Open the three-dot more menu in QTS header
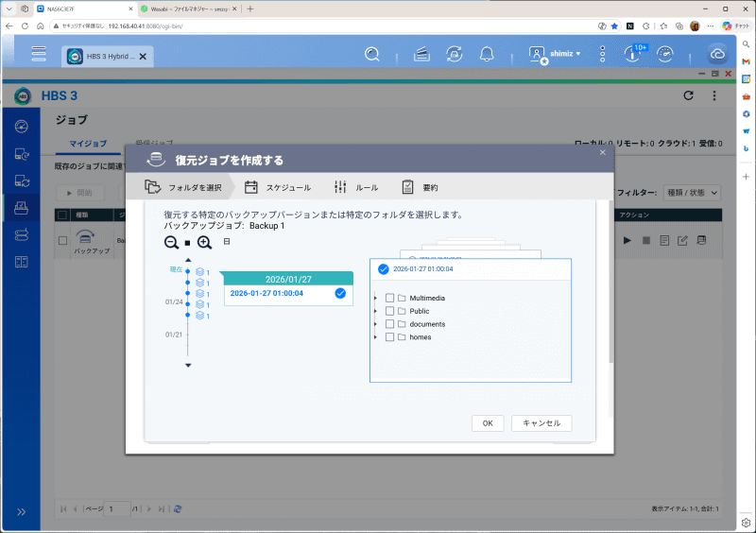The image size is (756, 533). pos(602,54)
